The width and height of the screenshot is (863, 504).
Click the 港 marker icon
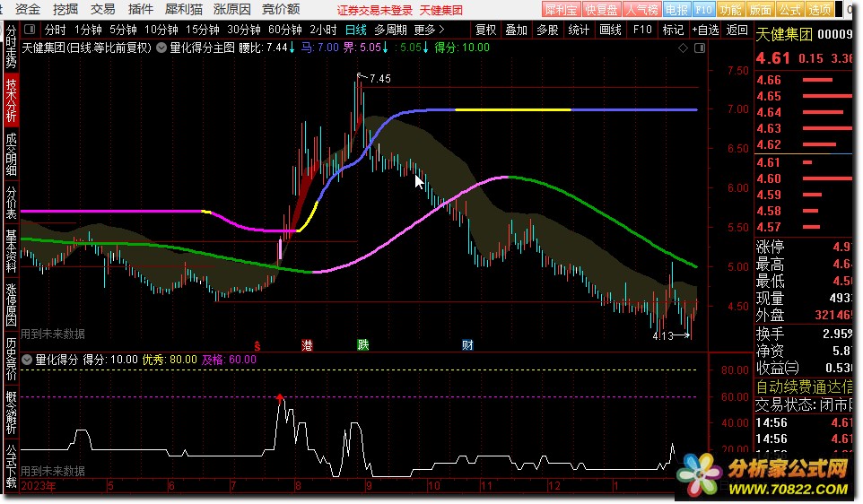[307, 345]
